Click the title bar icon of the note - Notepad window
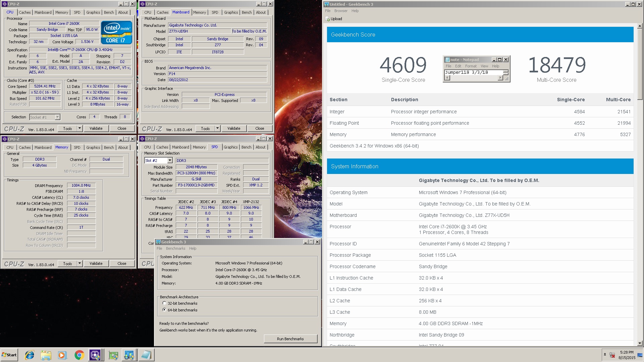 pyautogui.click(x=447, y=60)
